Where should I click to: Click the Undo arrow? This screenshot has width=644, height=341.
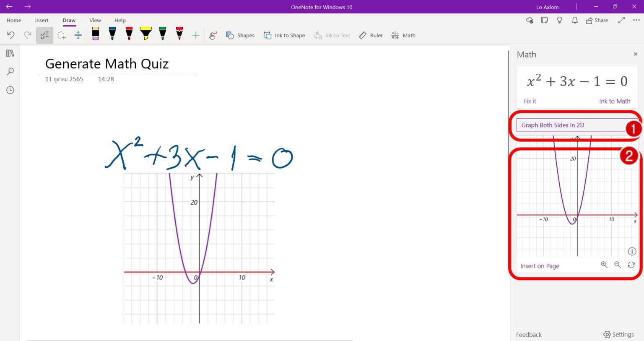[x=11, y=35]
